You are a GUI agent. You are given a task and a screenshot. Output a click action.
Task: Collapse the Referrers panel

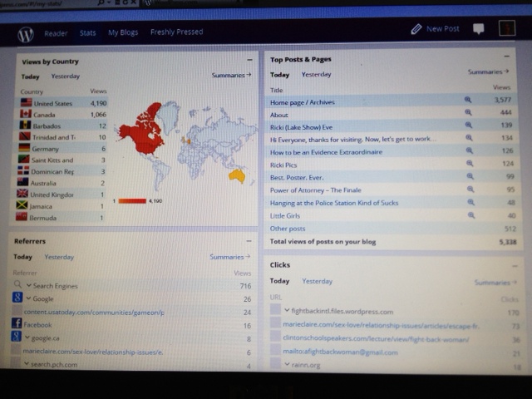coord(249,240)
